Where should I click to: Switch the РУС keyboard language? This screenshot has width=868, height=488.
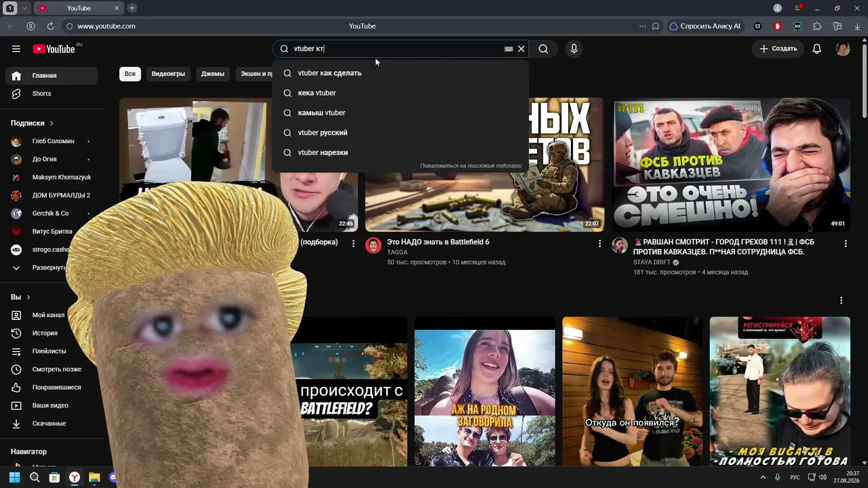pyautogui.click(x=795, y=477)
